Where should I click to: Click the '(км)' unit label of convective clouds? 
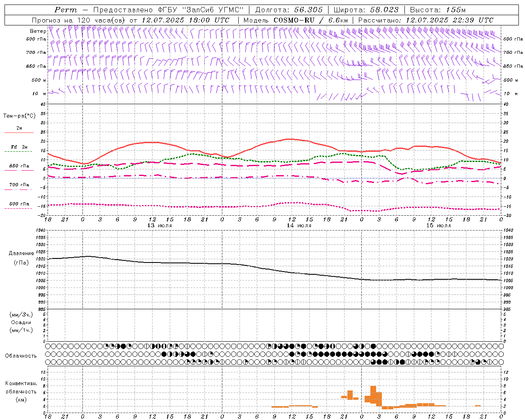coord(21,399)
